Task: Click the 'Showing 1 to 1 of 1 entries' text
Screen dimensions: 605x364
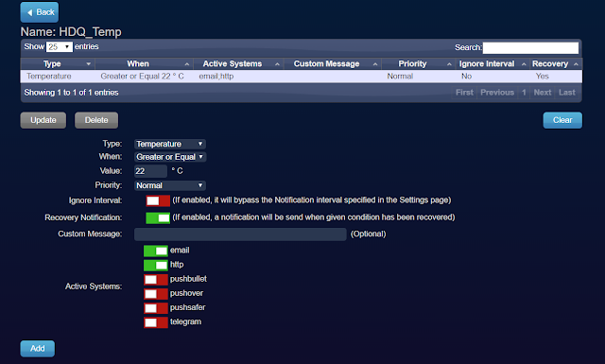Action: click(72, 93)
